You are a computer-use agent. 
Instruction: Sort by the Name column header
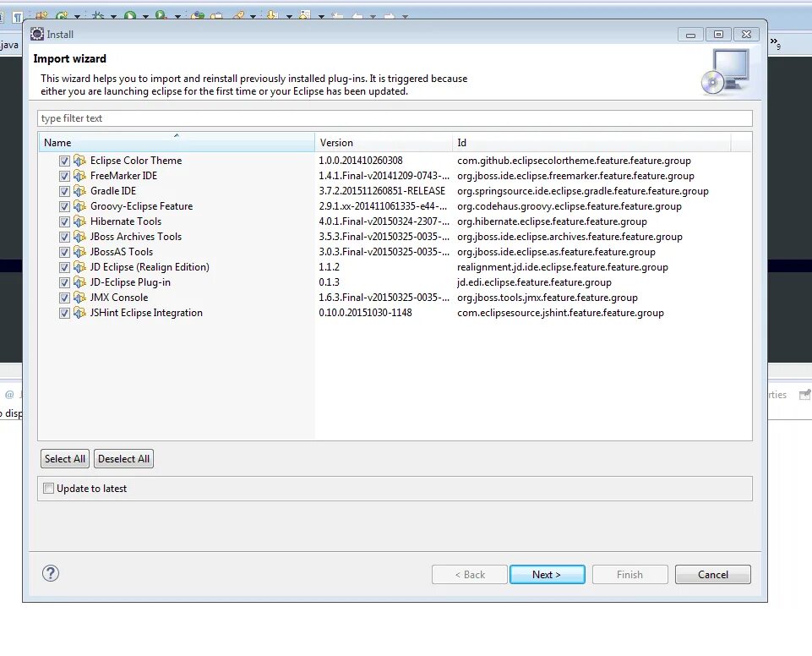177,143
